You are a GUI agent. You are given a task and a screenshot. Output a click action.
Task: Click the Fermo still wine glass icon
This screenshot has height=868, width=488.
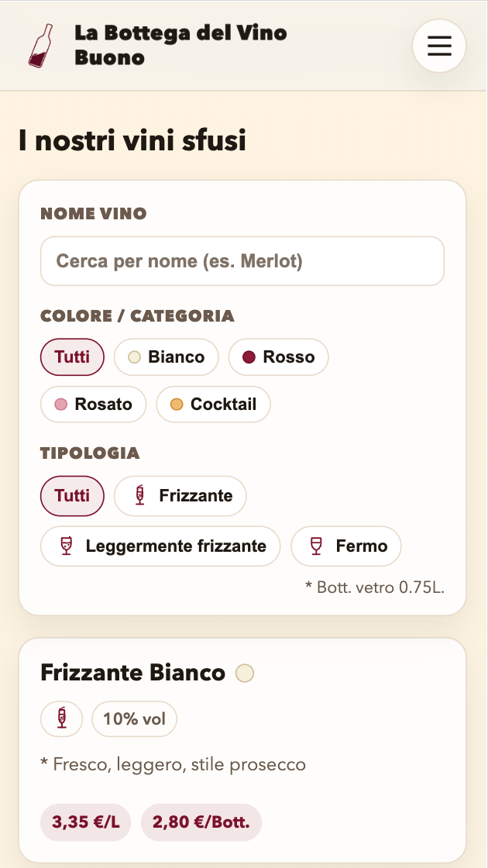(314, 546)
